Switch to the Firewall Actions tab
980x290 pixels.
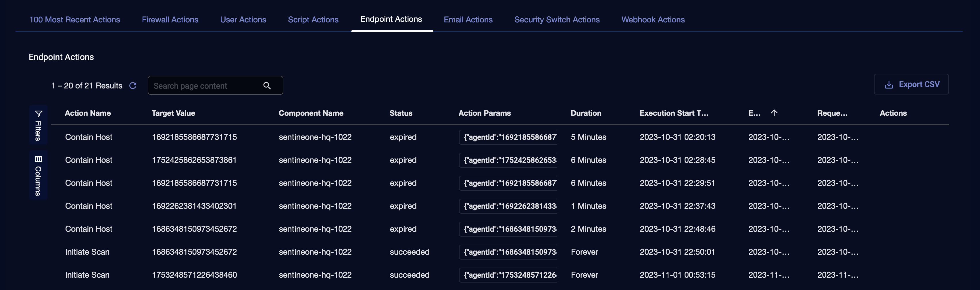tap(170, 20)
